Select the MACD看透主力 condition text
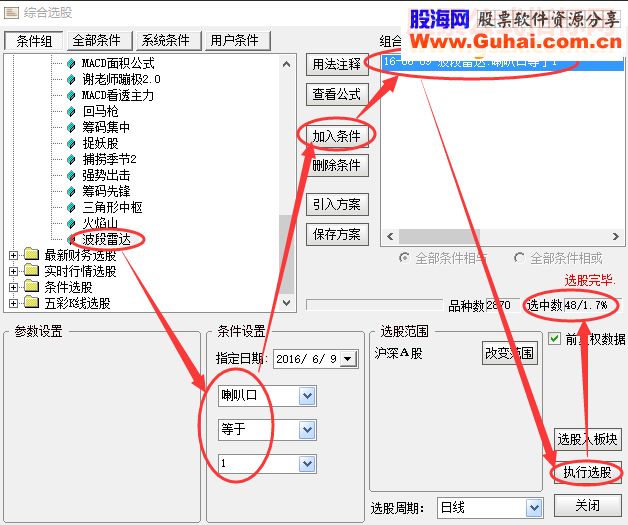The width and height of the screenshot is (628, 525). (x=118, y=95)
